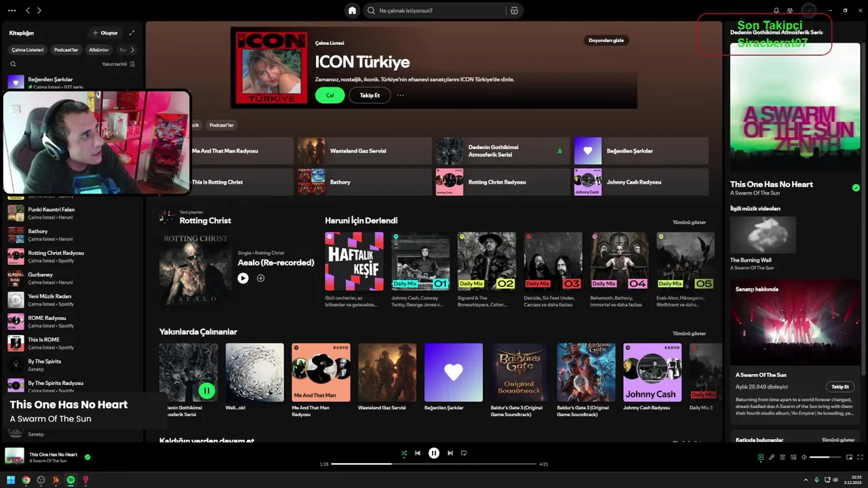Screen dimensions: 868x488
Task: Open the notifications bell
Action: click(776, 10)
